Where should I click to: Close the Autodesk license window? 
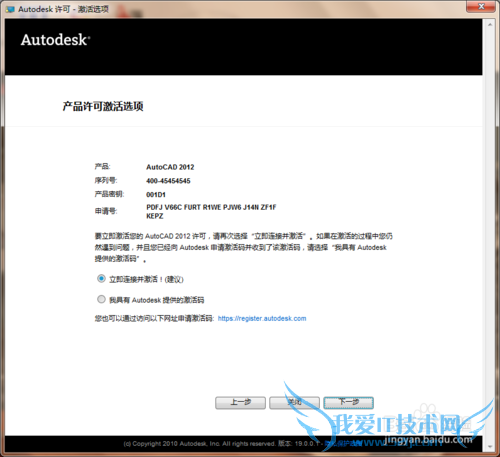tap(481, 6)
